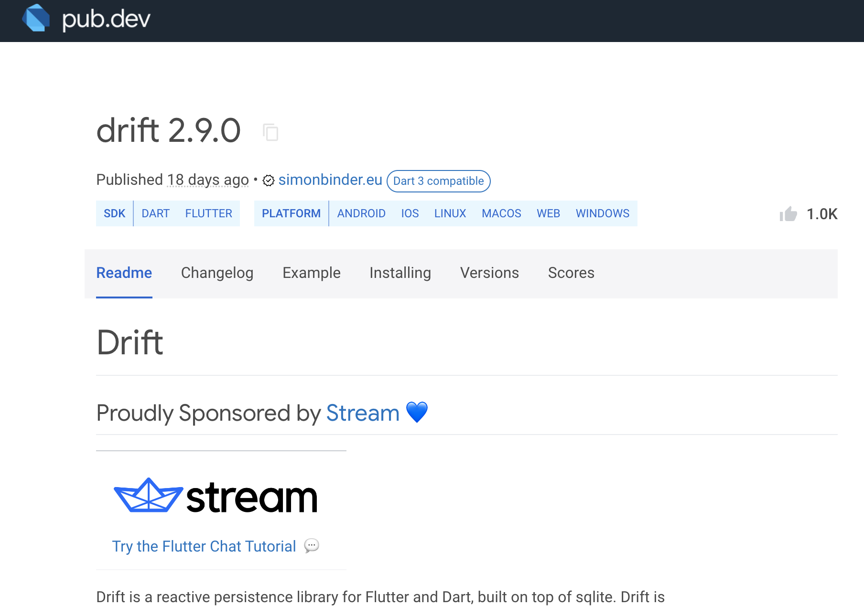Select the WEB platform tag

click(x=548, y=213)
